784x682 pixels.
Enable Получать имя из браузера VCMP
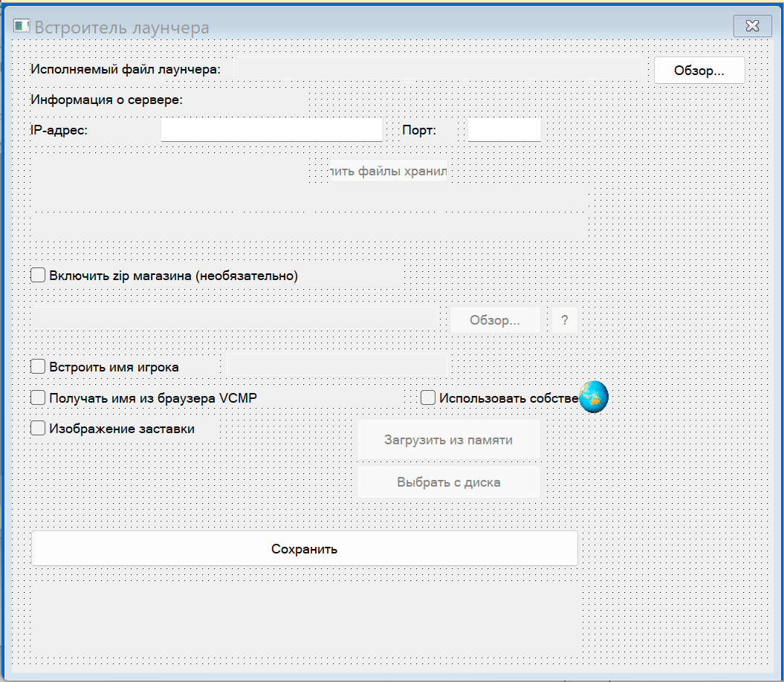point(37,397)
